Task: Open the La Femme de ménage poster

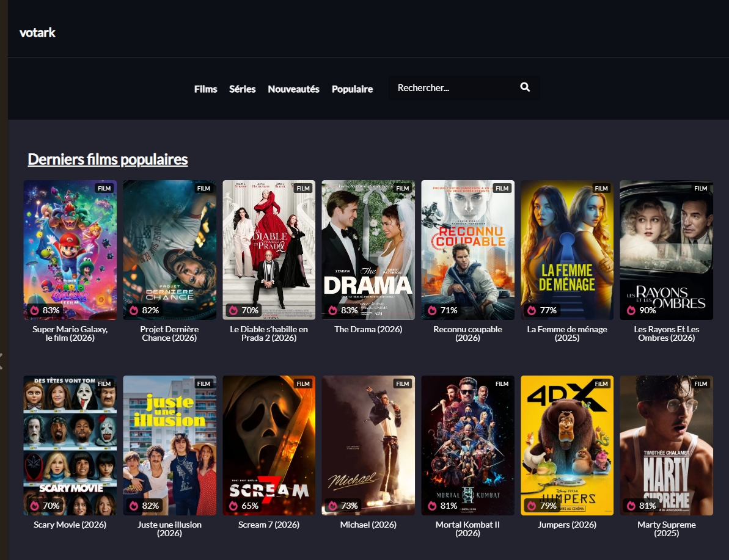Action: (x=566, y=250)
